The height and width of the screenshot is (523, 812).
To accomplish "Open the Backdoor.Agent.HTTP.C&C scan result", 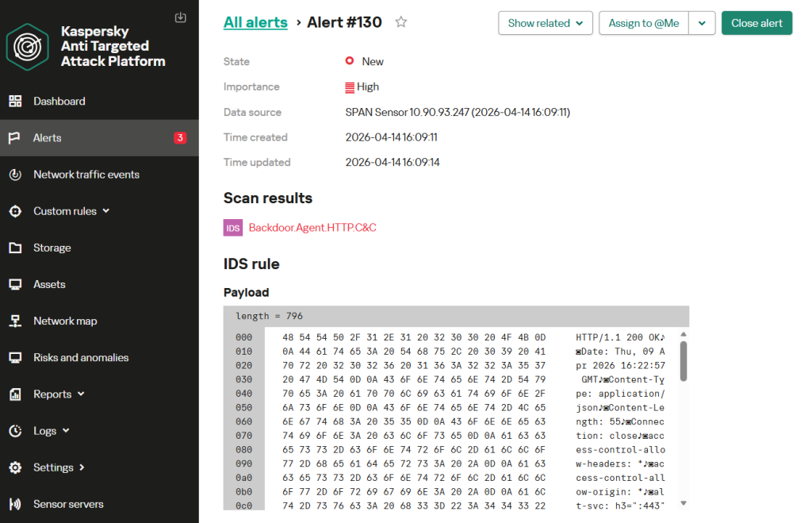I will click(x=312, y=228).
